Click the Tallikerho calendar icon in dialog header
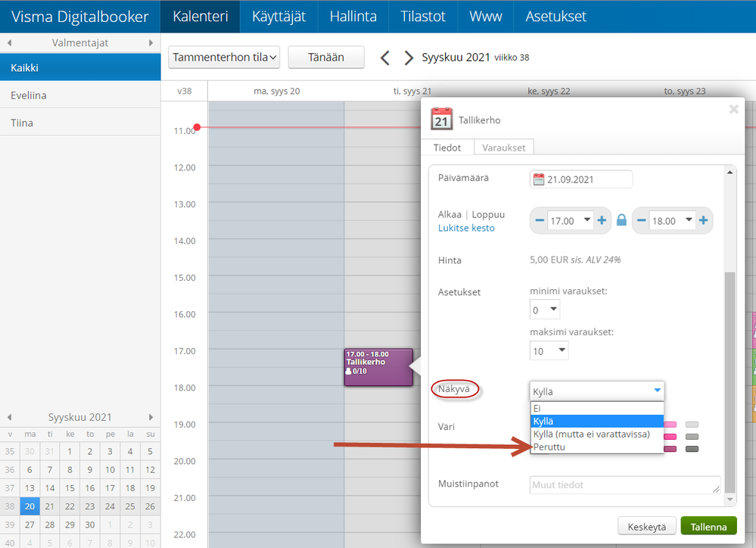Viewport: 756px width, 548px height. pyautogui.click(x=441, y=119)
